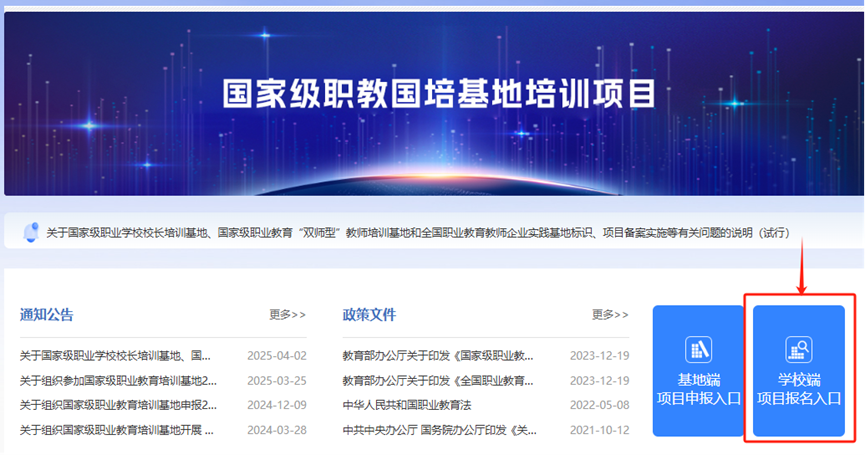Click the bell notification icon
This screenshot has width=865, height=455.
click(31, 232)
